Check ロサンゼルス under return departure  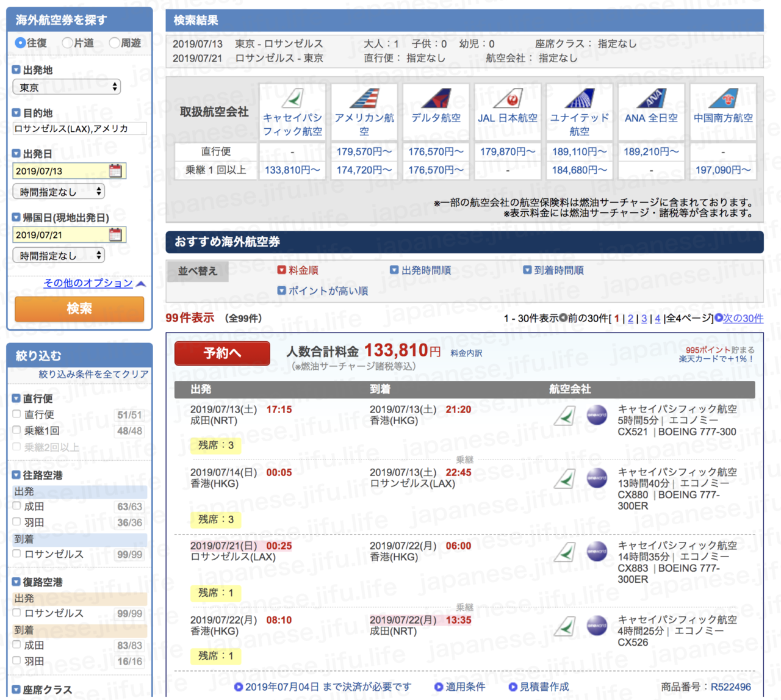tap(17, 612)
